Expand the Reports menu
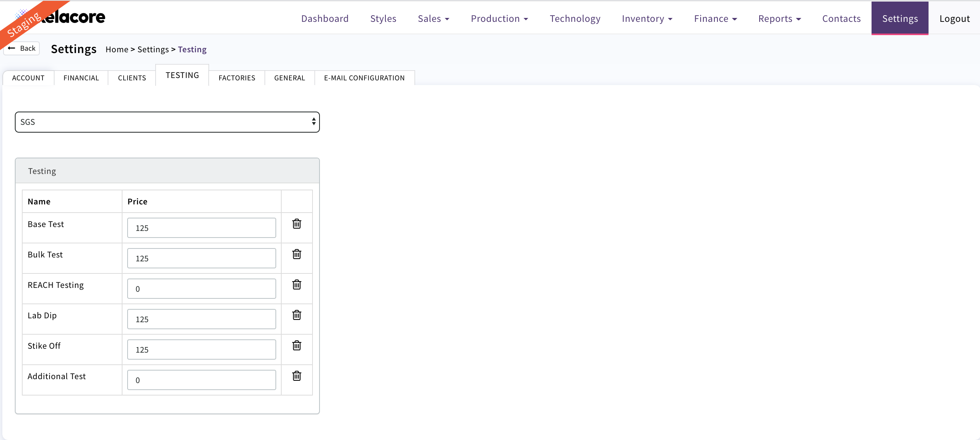This screenshot has height=440, width=980. coord(779,19)
